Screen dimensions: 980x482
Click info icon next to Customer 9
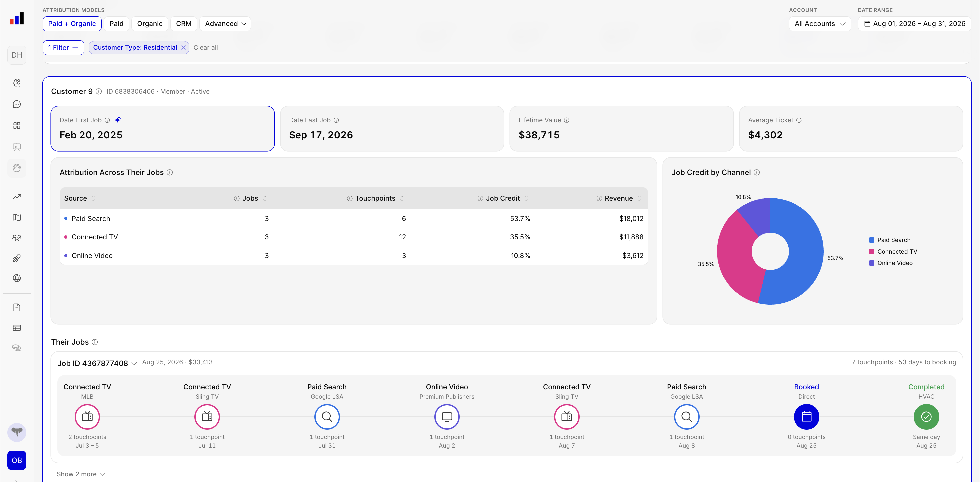99,92
